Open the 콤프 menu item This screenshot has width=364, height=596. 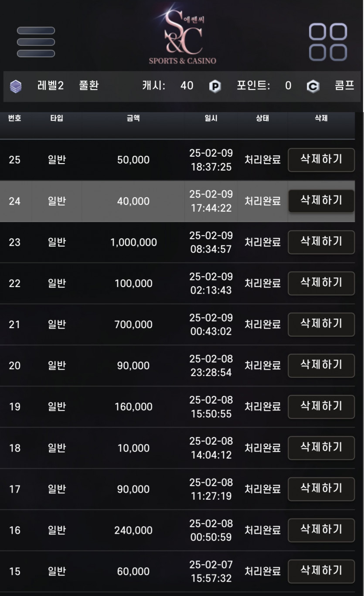tap(344, 86)
